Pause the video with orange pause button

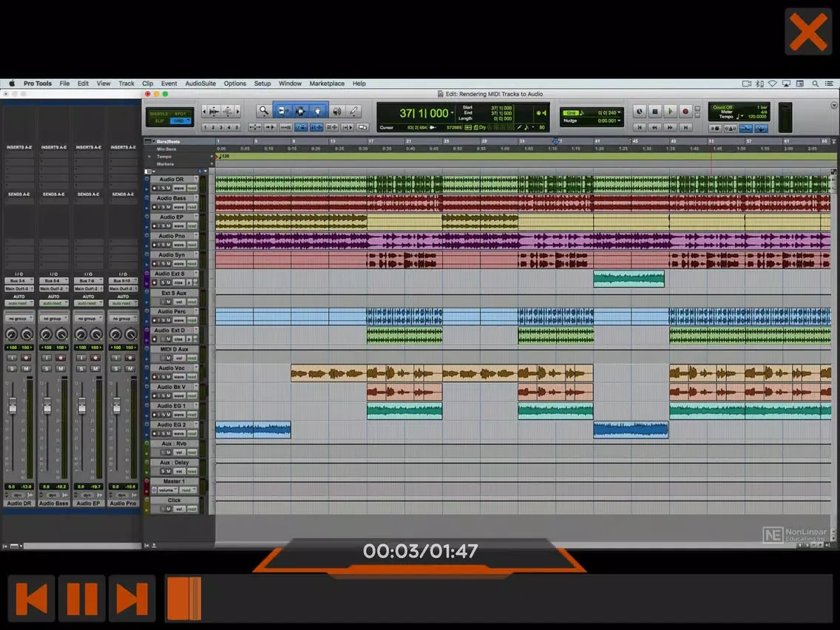[81, 598]
